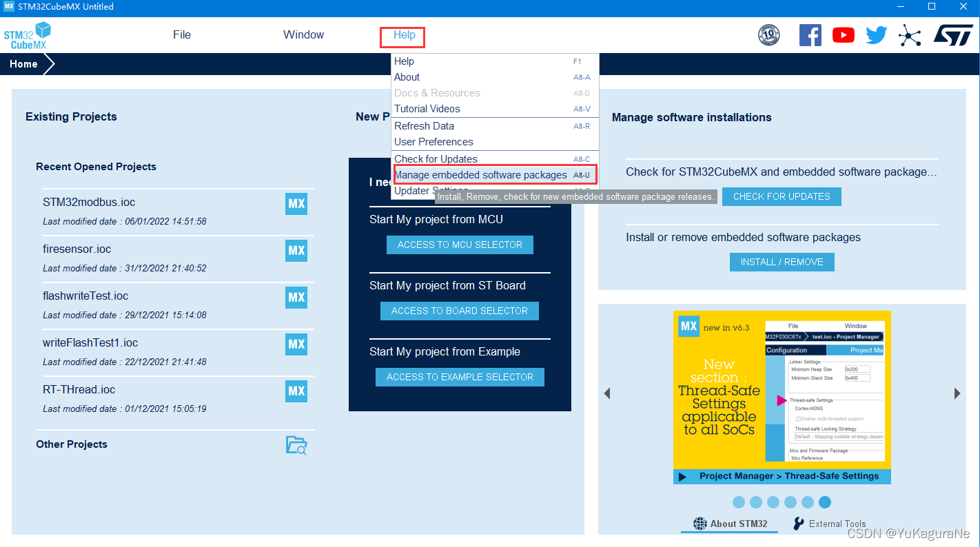The height and width of the screenshot is (547, 980).
Task: Click 'Start My project from ST Board' text
Action: [447, 286]
